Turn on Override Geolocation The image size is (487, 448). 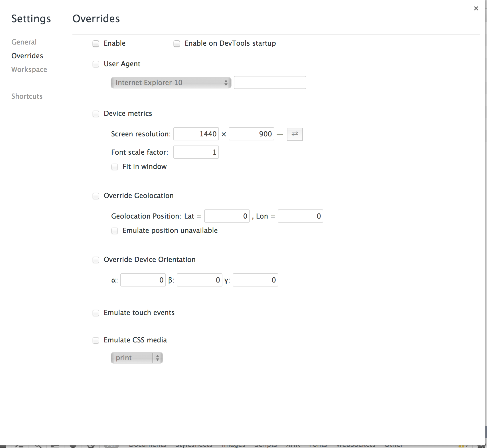pos(96,196)
